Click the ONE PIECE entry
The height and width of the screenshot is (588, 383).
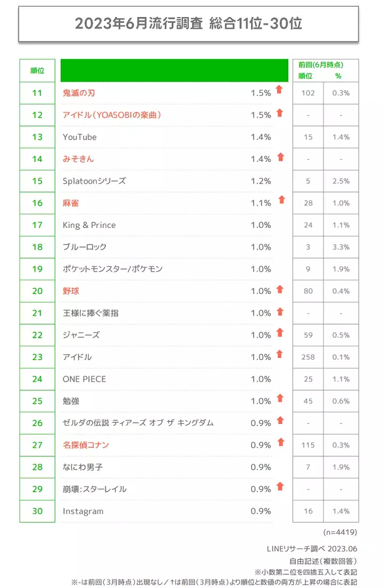84,379
